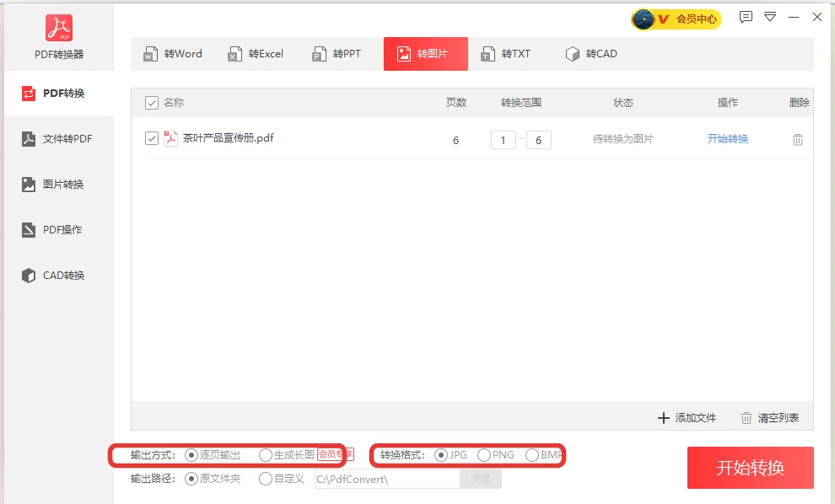Click the 浏览 browse button
This screenshot has width=835, height=504.
(481, 479)
